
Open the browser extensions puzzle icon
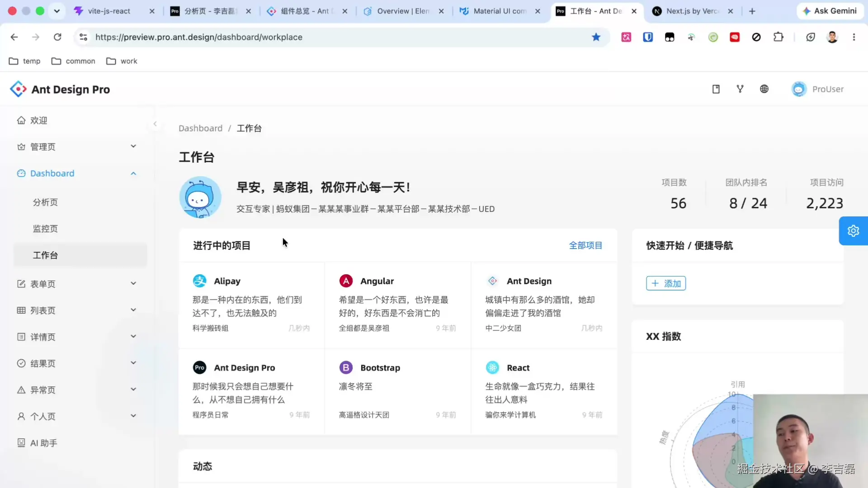[x=778, y=37]
